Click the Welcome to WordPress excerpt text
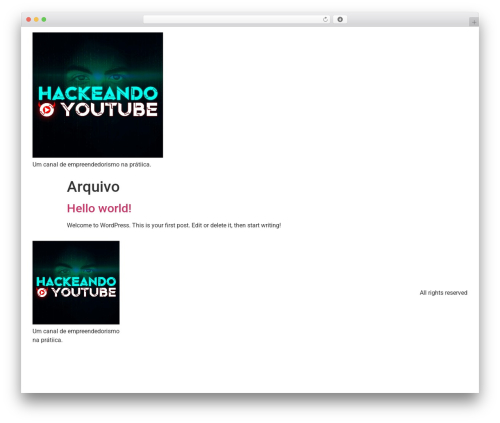This screenshot has width=500, height=423. click(x=174, y=225)
